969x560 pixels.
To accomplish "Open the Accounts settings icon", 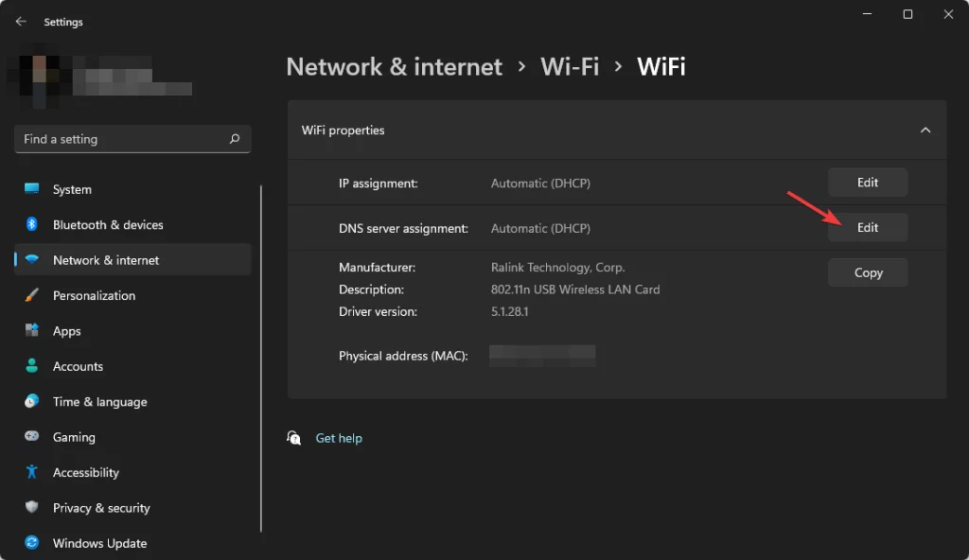I will [x=31, y=366].
